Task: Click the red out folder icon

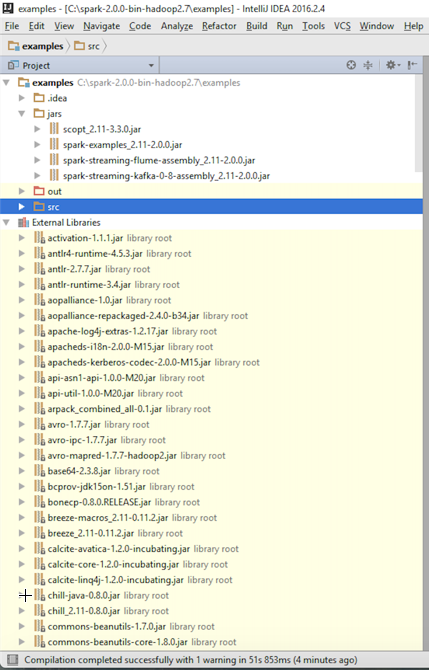Action: (x=39, y=191)
